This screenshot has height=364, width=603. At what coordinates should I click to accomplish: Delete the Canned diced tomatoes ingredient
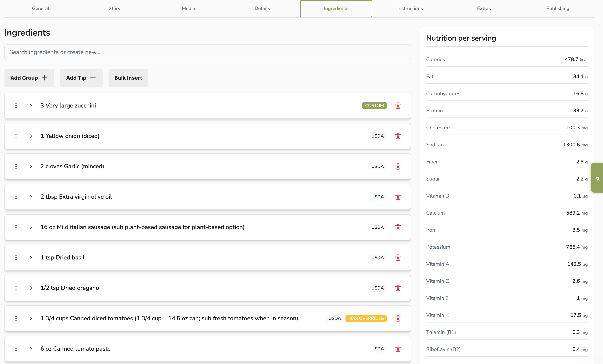398,318
